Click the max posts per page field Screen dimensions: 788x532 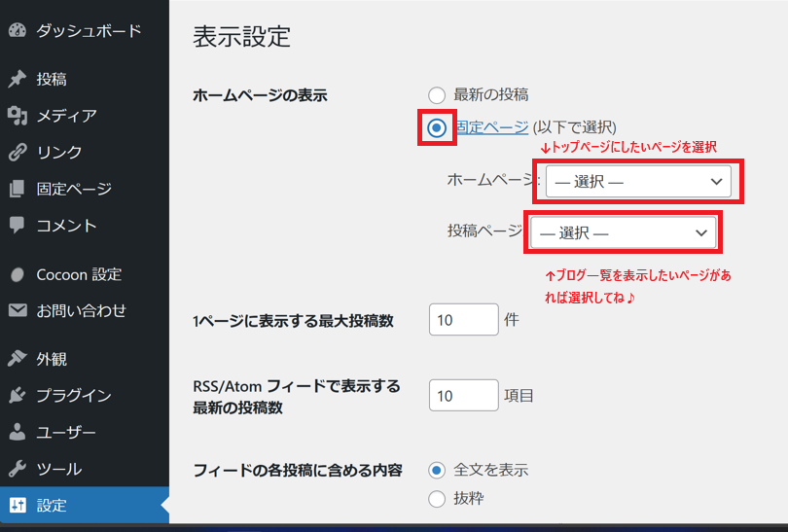463,320
